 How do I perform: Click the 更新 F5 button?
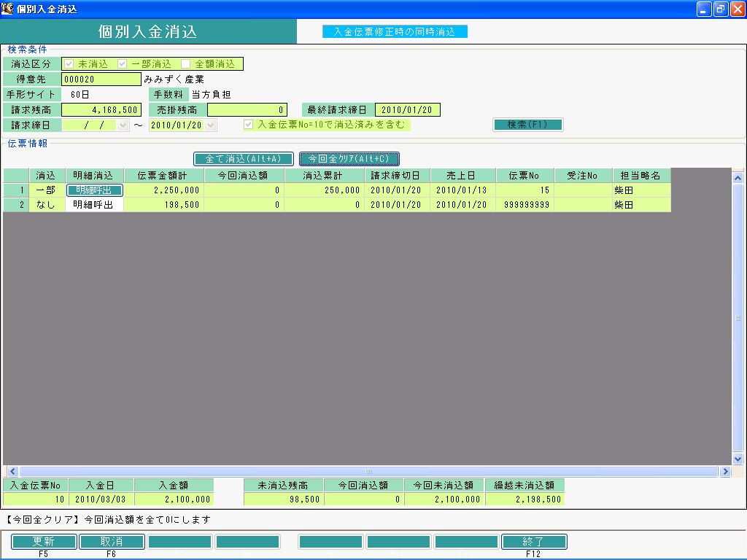44,542
